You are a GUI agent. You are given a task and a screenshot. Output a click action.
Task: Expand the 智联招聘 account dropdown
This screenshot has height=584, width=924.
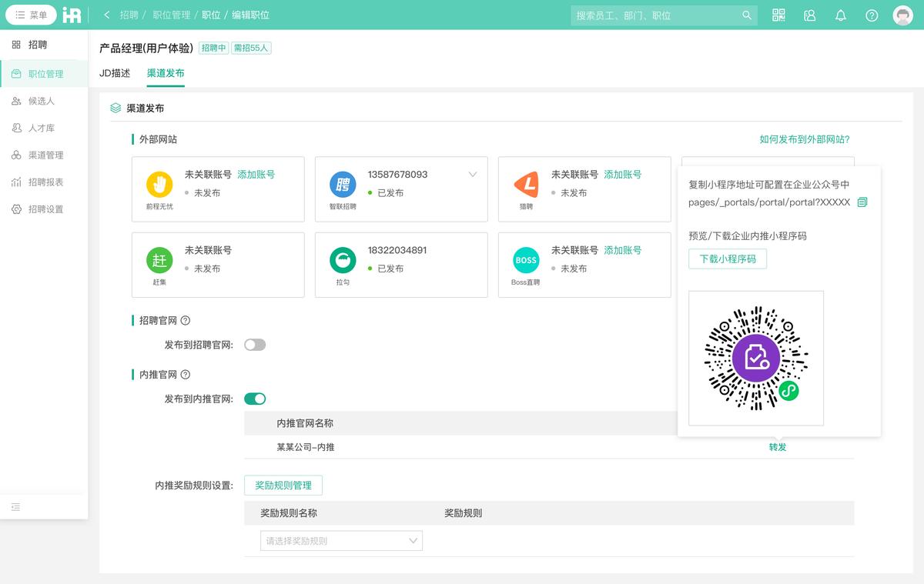click(472, 175)
